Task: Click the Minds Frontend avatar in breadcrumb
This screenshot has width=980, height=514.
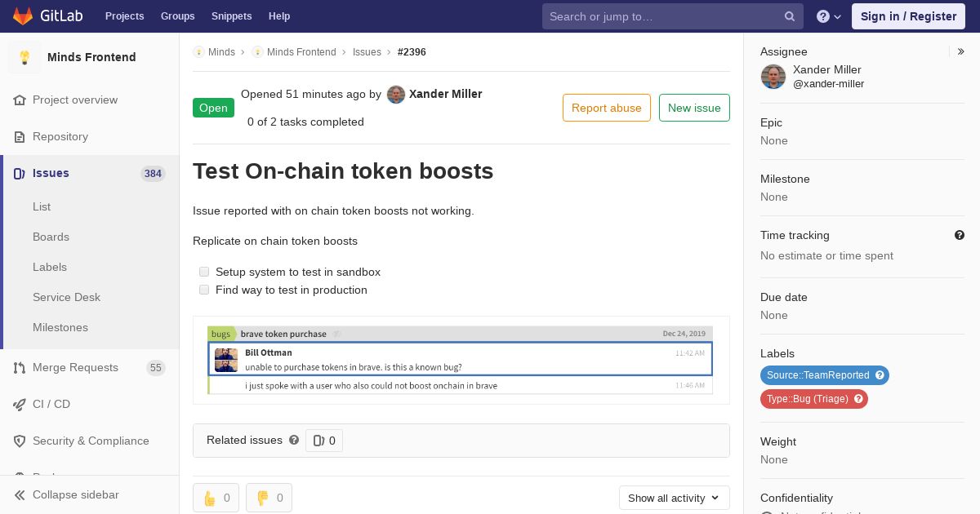Action: point(257,52)
